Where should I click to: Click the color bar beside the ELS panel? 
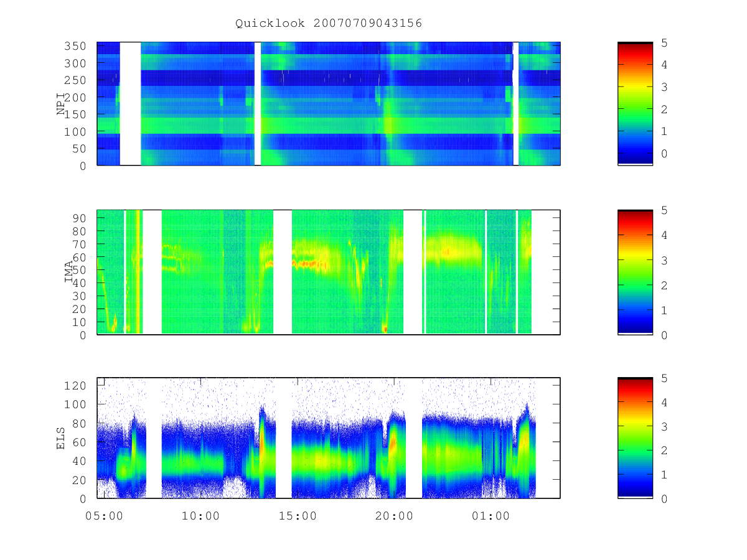tap(635, 438)
